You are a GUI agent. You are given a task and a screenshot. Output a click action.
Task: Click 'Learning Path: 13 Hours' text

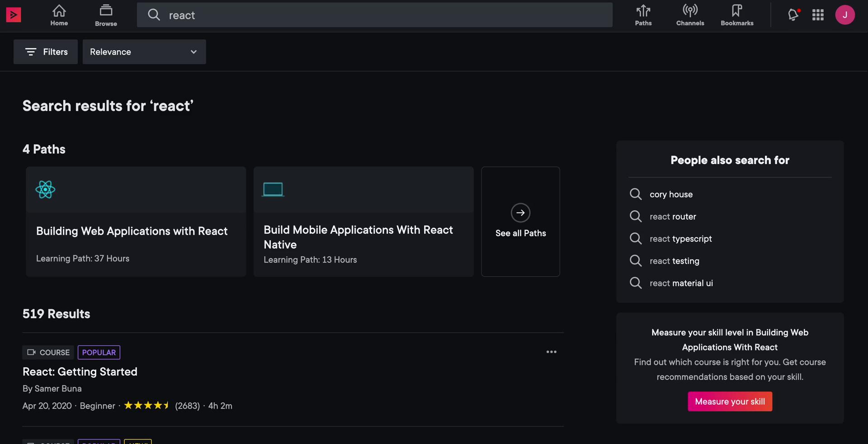310,260
